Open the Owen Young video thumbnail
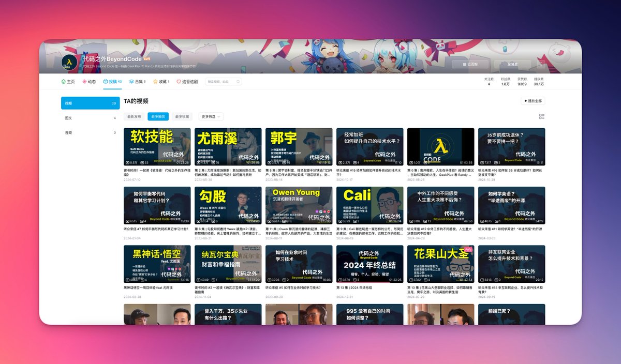 (299, 205)
